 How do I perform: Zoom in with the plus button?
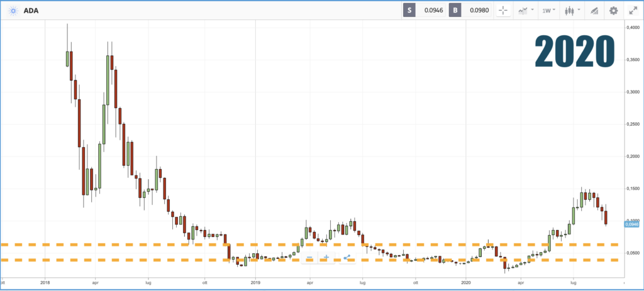pos(326,258)
